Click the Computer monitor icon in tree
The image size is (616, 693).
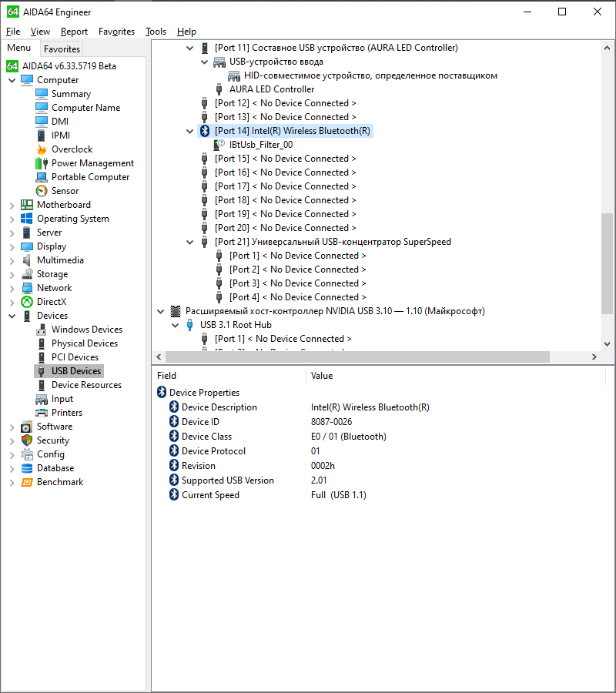click(x=27, y=80)
